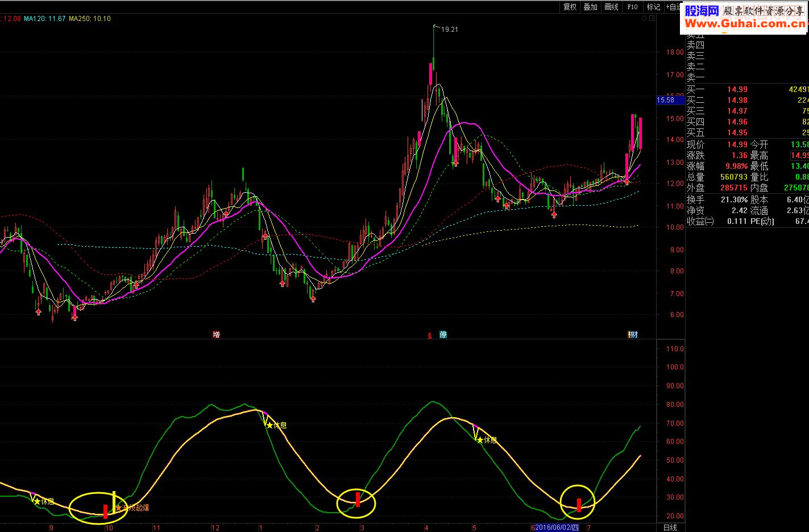Screen dimensions: 809x532
Task: Add stock via +自选 button
Action: [673, 7]
